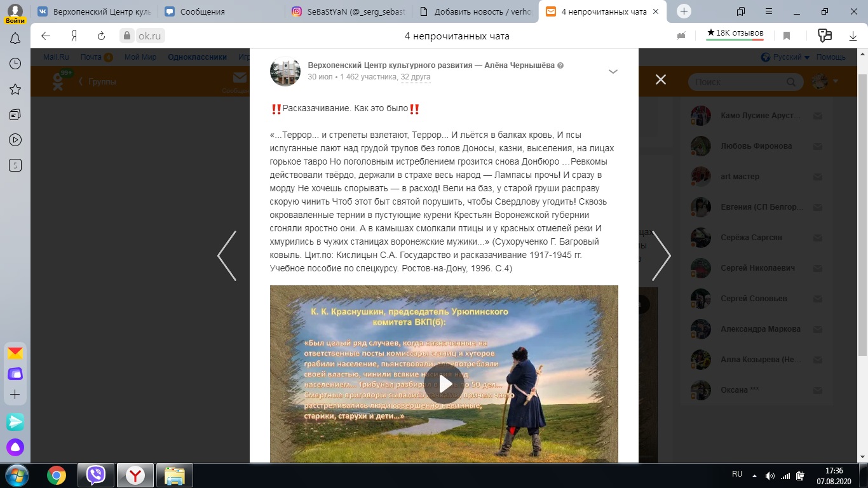Go to next post with right arrow
868x488 pixels.
pos(661,255)
